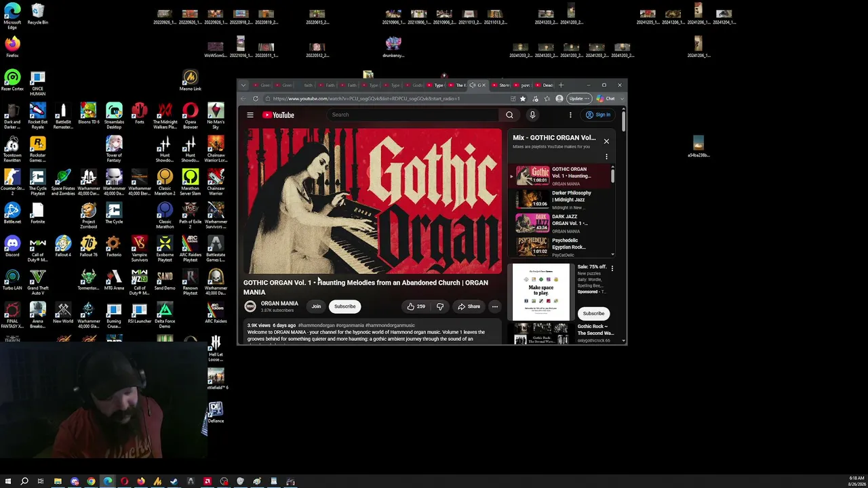Click the Edge address bar URL

point(366,99)
